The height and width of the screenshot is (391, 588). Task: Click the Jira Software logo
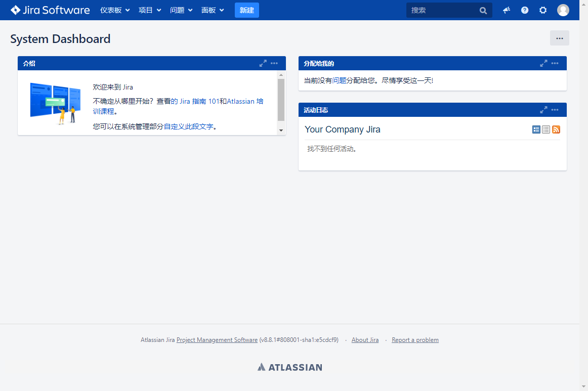pos(50,10)
